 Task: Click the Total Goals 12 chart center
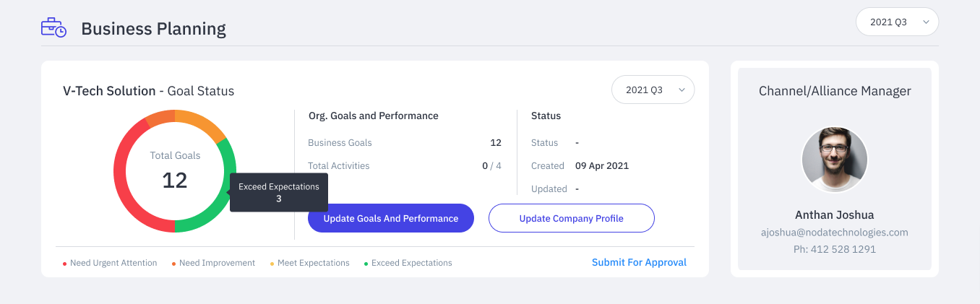[x=175, y=171]
